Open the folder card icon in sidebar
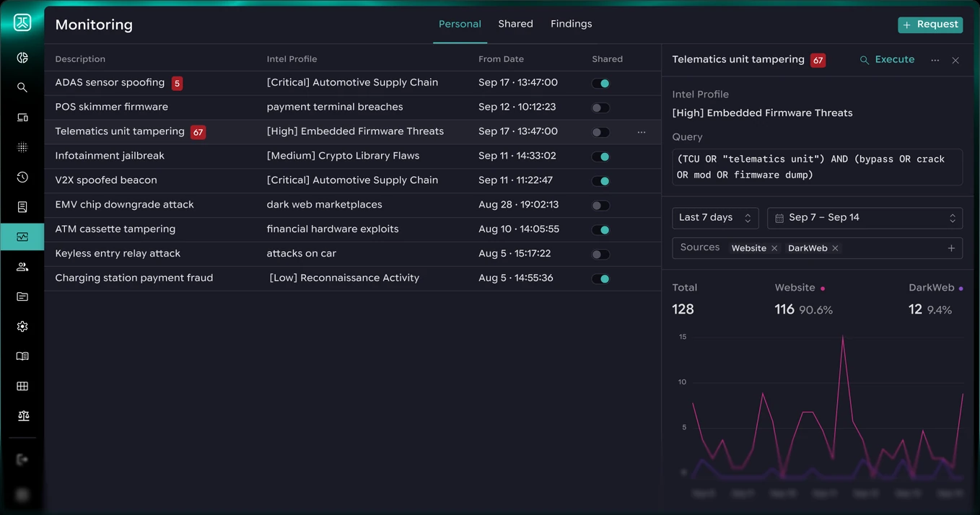Screen dimensions: 980x515 click(22, 296)
